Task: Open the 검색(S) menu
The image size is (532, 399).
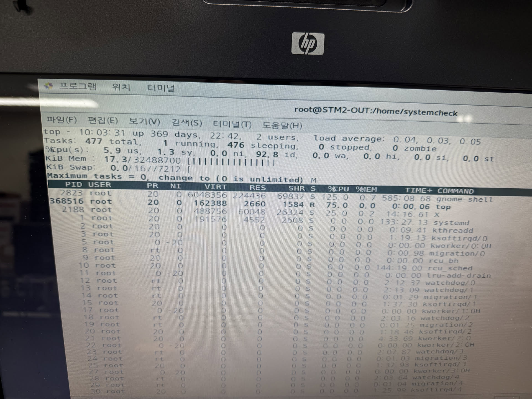Action: point(187,122)
